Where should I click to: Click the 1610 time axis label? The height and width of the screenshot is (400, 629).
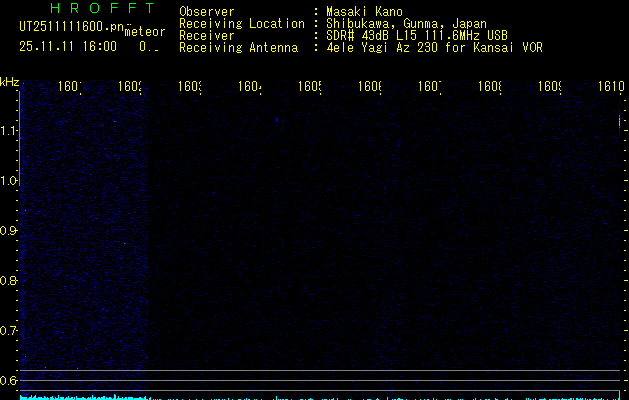pos(611,86)
